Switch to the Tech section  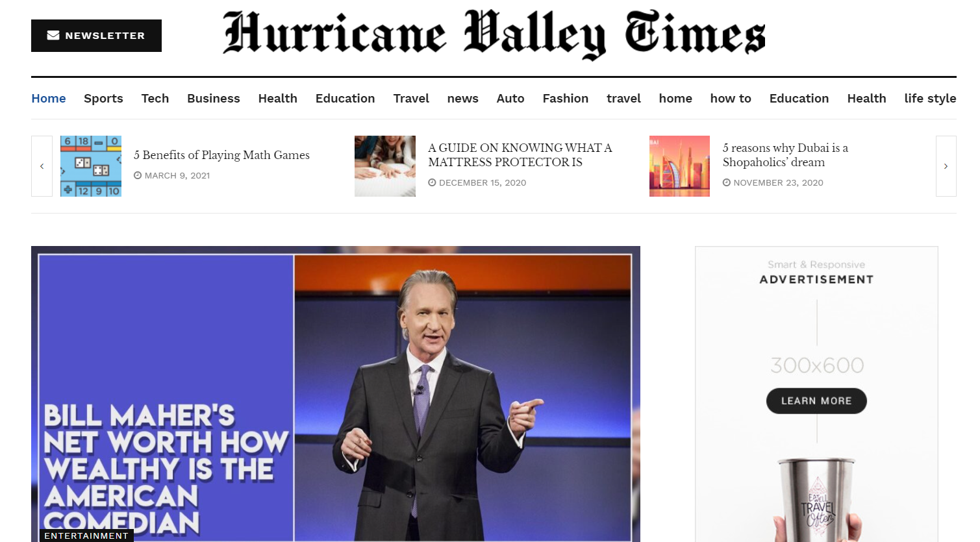pyautogui.click(x=155, y=98)
